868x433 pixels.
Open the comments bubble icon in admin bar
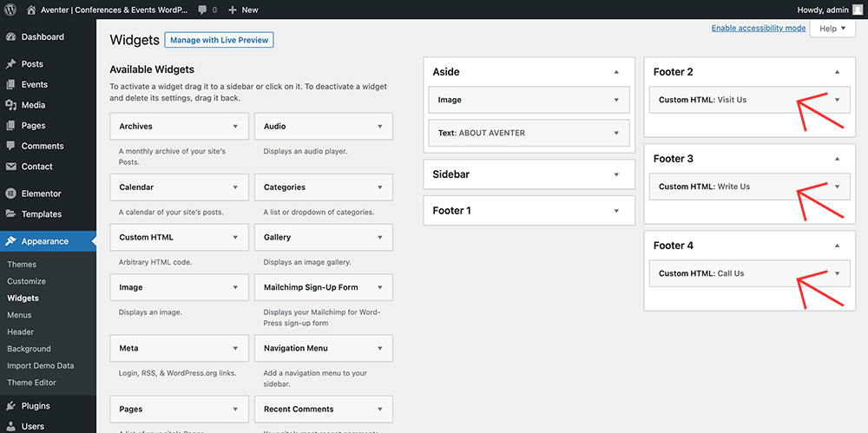(x=202, y=10)
